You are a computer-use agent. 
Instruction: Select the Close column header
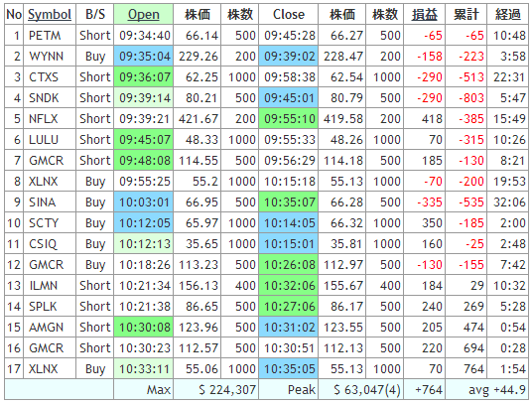(x=289, y=14)
